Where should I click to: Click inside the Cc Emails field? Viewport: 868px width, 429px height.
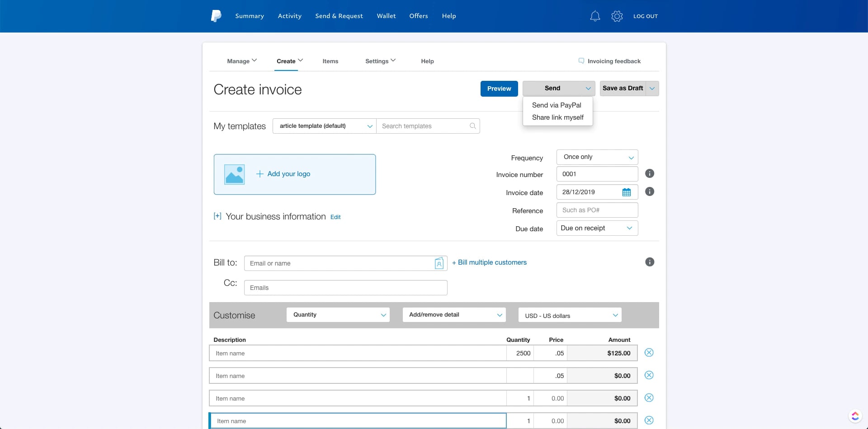click(x=345, y=288)
